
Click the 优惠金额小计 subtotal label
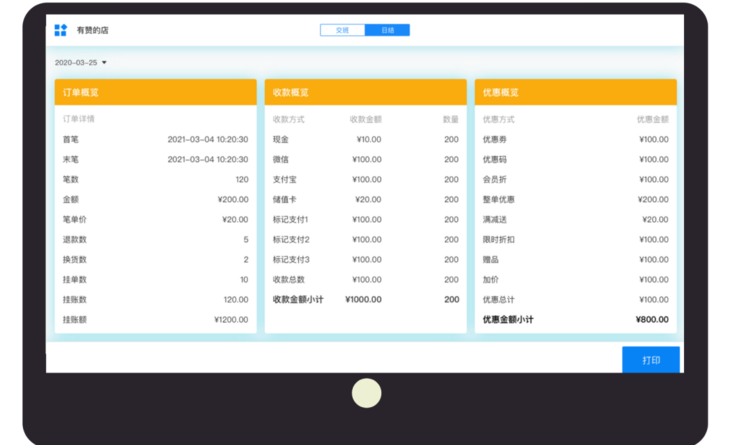click(x=508, y=319)
